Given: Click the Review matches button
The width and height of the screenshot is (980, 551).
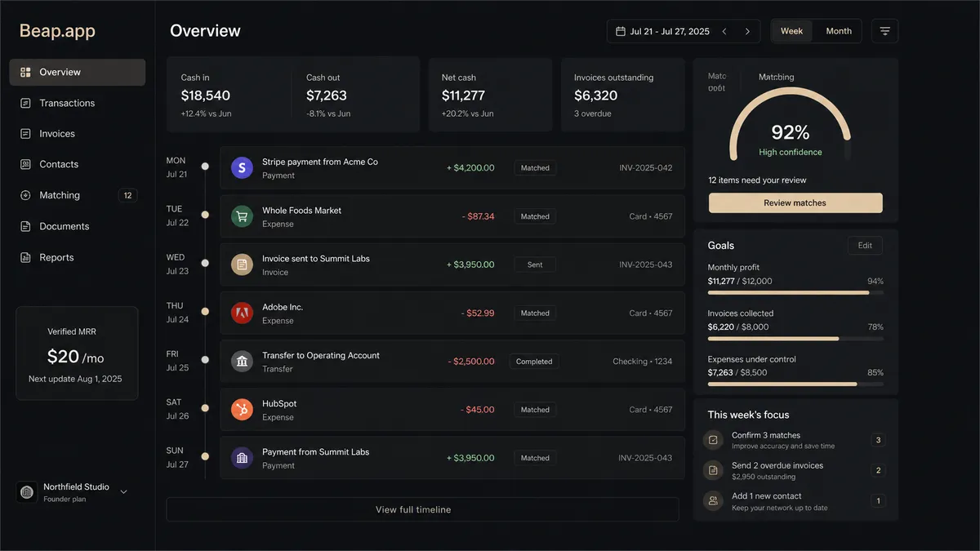Looking at the screenshot, I should (795, 202).
